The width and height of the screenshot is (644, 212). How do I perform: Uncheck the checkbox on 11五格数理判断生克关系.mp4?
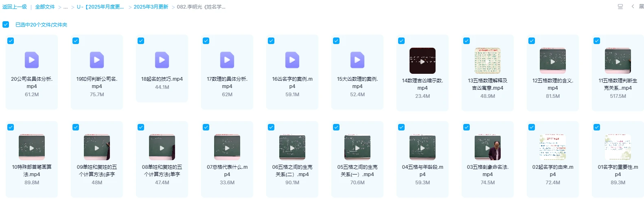click(597, 41)
